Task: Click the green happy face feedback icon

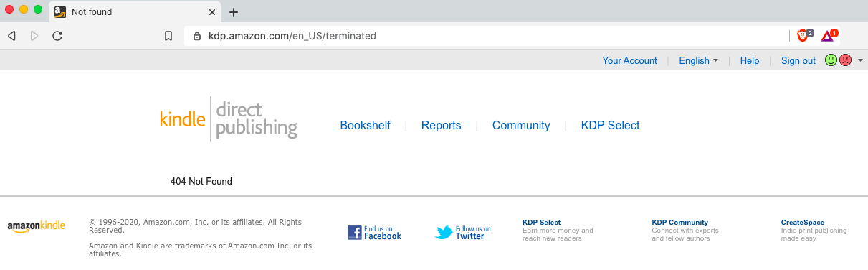Action: [x=831, y=60]
